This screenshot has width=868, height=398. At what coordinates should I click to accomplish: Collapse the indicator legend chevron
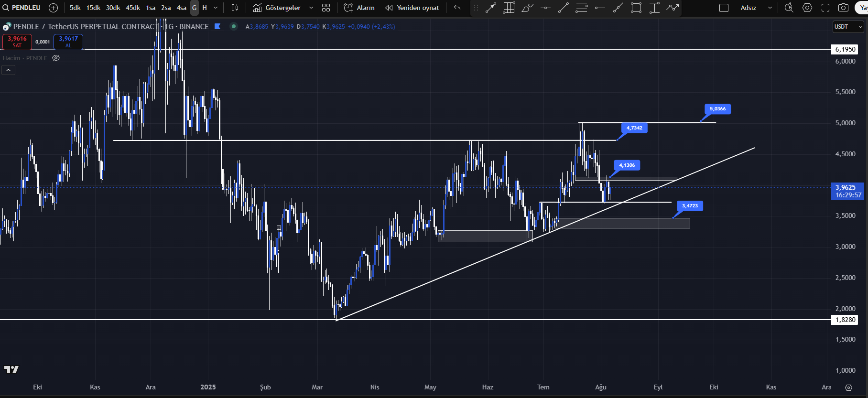coord(9,70)
